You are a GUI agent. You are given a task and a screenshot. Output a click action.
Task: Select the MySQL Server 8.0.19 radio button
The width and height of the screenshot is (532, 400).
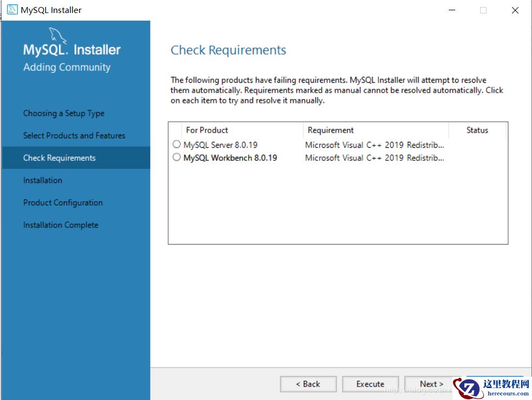[x=176, y=144]
